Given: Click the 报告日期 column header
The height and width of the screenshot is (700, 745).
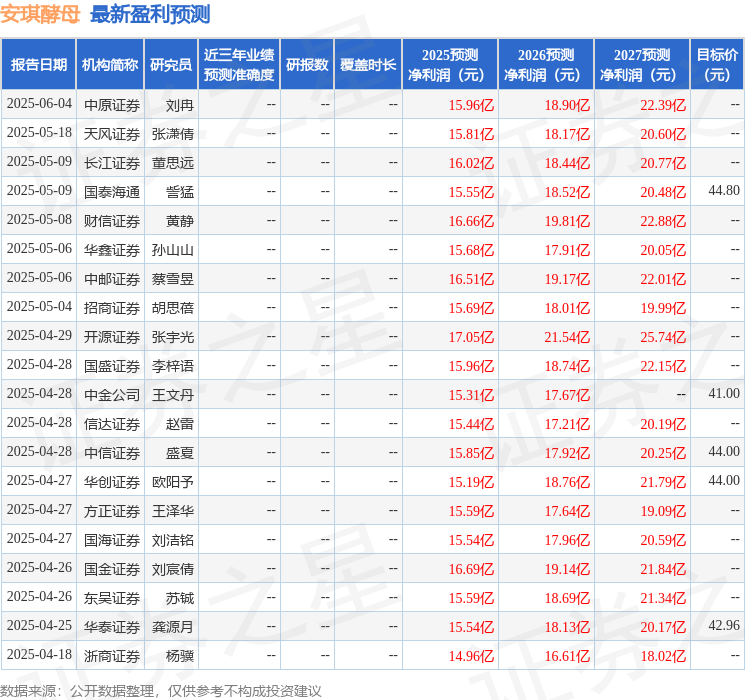Looking at the screenshot, I should click(39, 65).
